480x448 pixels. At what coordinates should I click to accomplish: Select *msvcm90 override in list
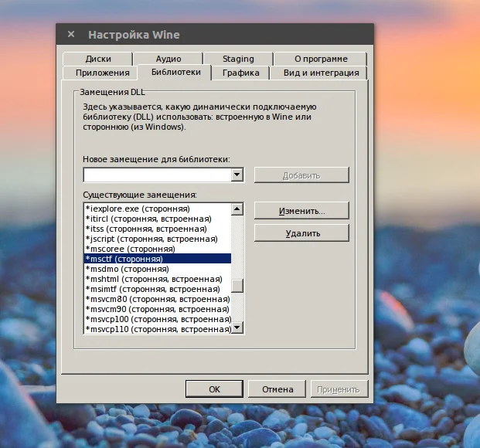click(158, 309)
